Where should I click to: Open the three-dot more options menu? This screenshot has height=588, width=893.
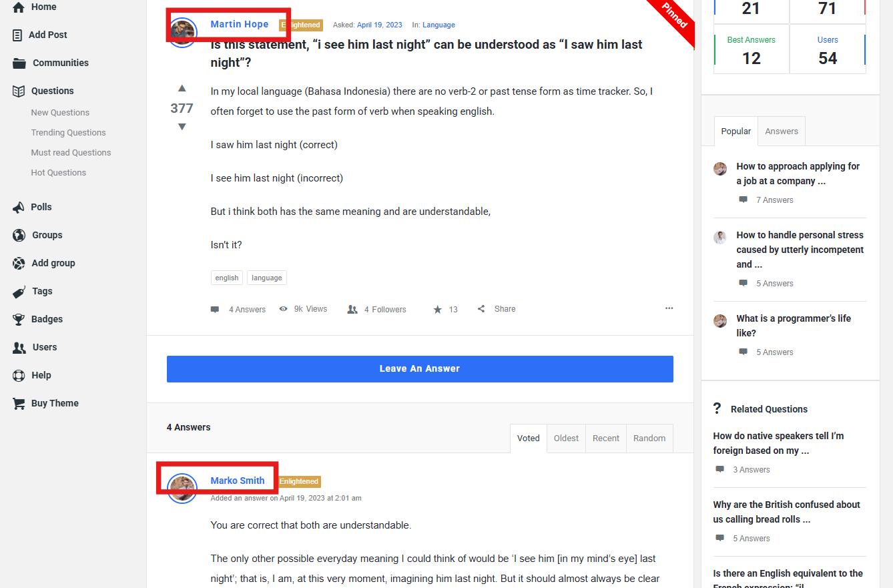(x=669, y=308)
